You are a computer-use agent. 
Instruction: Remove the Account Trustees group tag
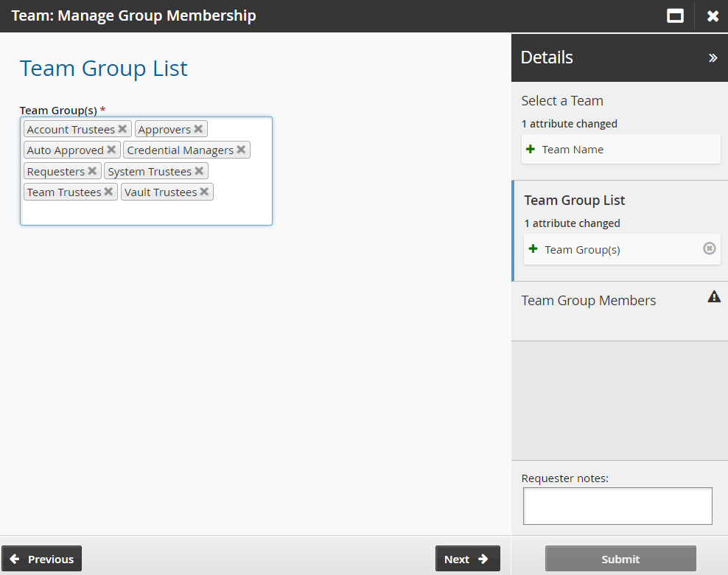click(x=122, y=129)
